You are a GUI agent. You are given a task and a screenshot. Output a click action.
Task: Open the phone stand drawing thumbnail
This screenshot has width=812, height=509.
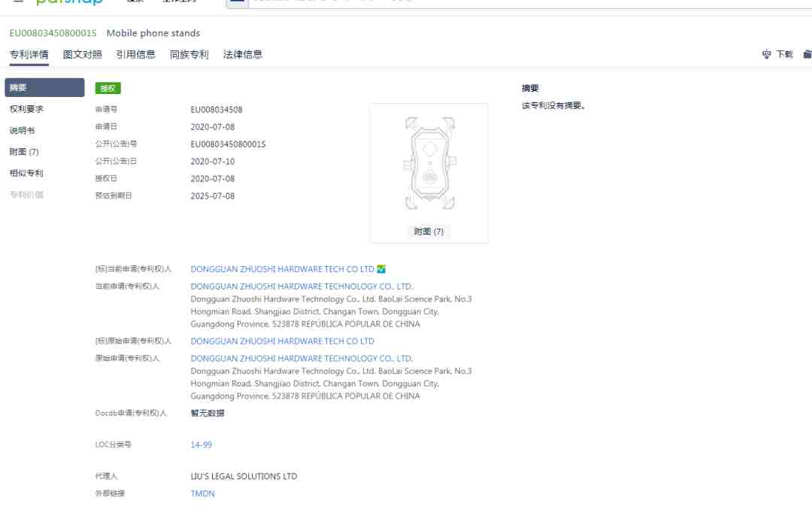429,163
